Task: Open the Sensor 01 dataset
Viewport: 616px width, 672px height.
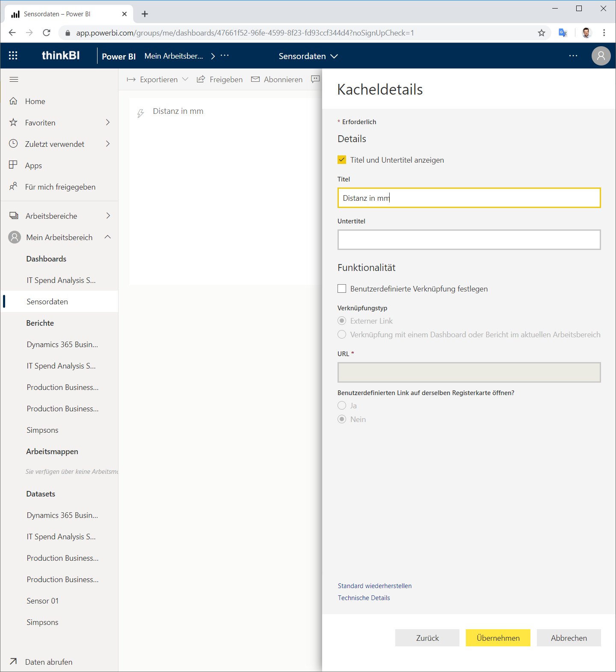Action: [43, 601]
